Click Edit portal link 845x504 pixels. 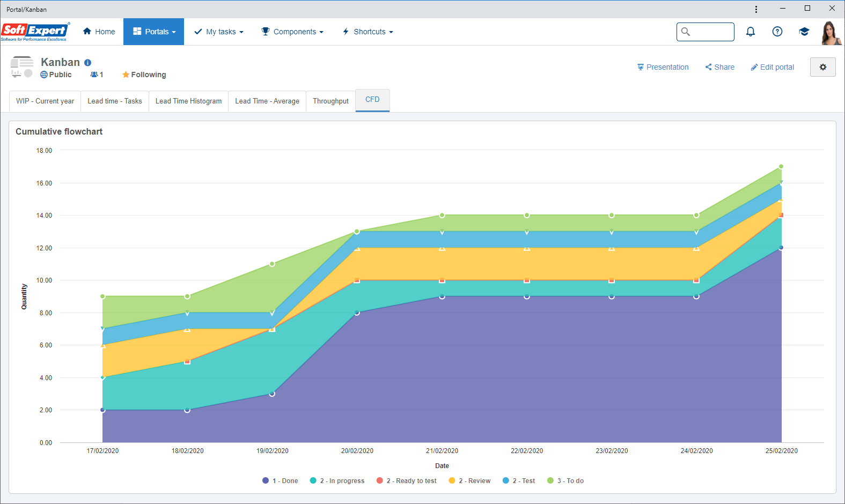[773, 67]
